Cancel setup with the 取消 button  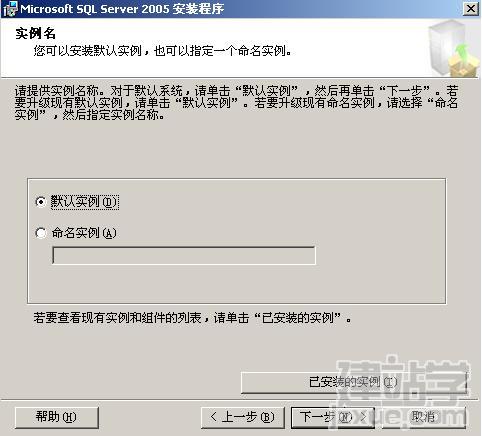coord(423,417)
